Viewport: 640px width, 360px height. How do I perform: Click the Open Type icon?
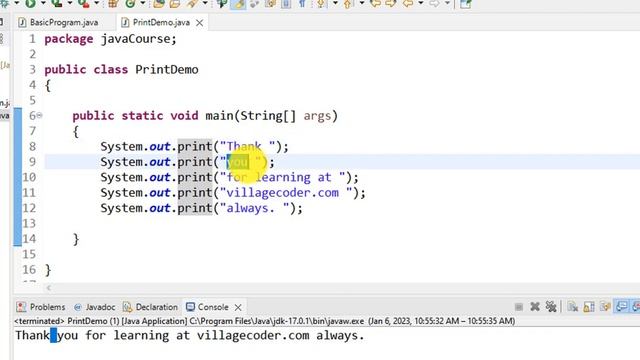[159, 4]
